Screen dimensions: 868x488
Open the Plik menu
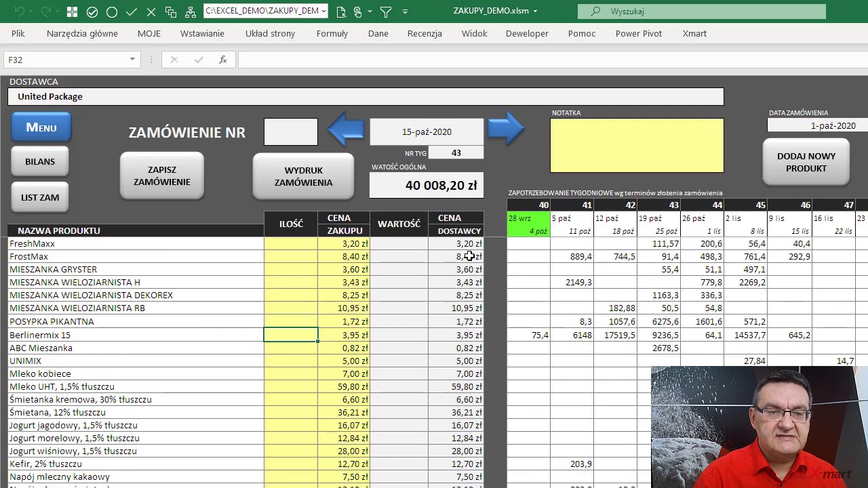click(x=18, y=33)
